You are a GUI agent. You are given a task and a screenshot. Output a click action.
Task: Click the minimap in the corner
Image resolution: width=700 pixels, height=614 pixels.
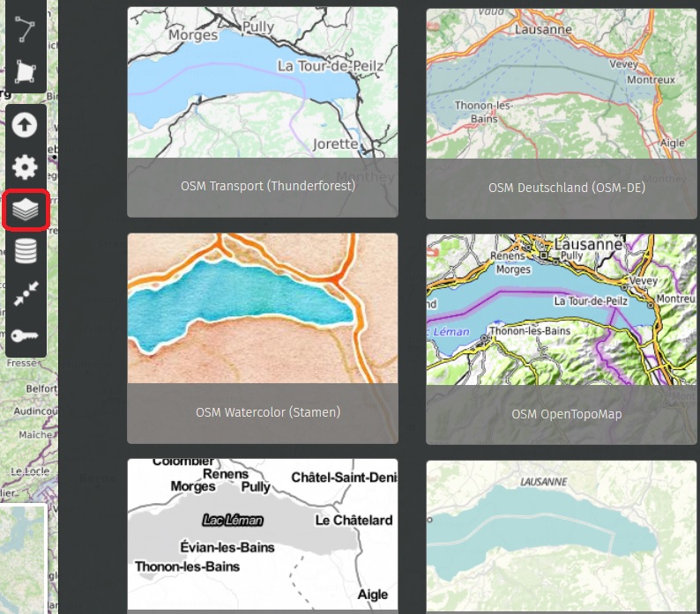click(x=23, y=559)
